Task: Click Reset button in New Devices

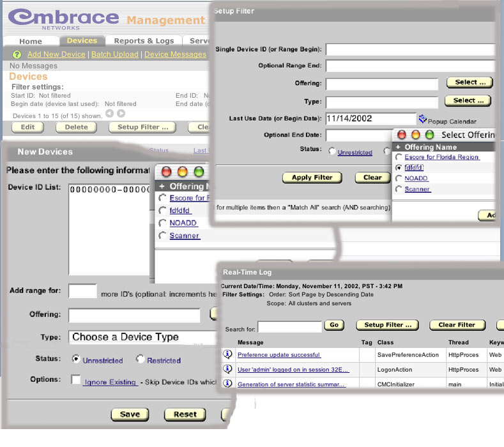Action: click(x=185, y=414)
